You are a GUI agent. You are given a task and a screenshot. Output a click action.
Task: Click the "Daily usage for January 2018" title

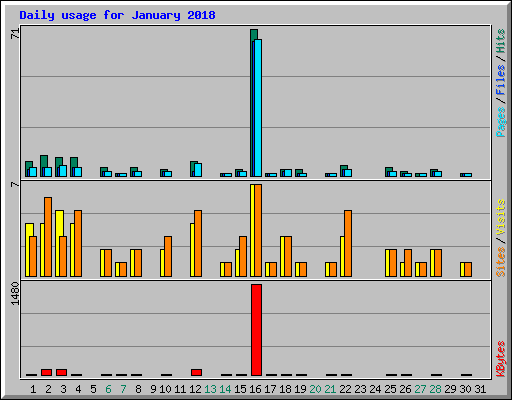pyautogui.click(x=117, y=15)
